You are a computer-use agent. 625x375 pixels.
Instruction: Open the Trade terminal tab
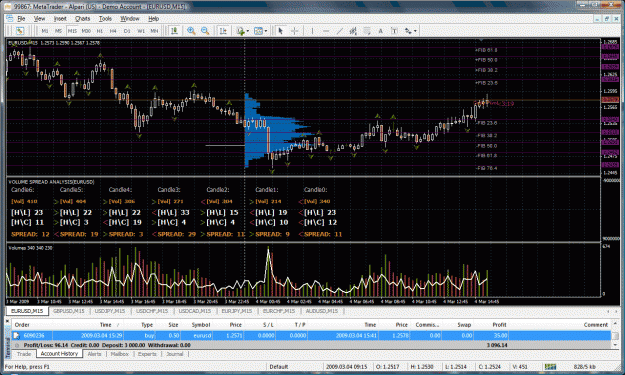(24, 354)
